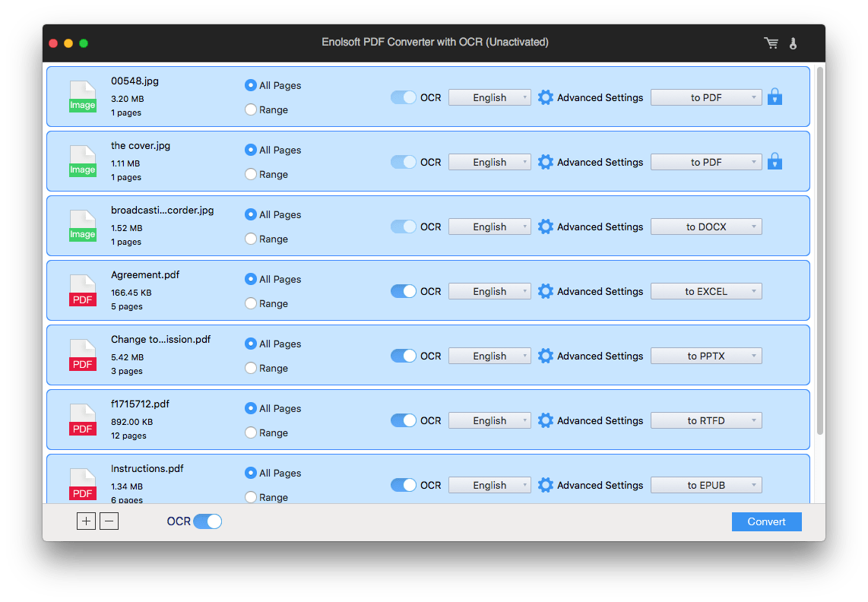Open the 'to EXCEL' output format dropdown

[706, 291]
